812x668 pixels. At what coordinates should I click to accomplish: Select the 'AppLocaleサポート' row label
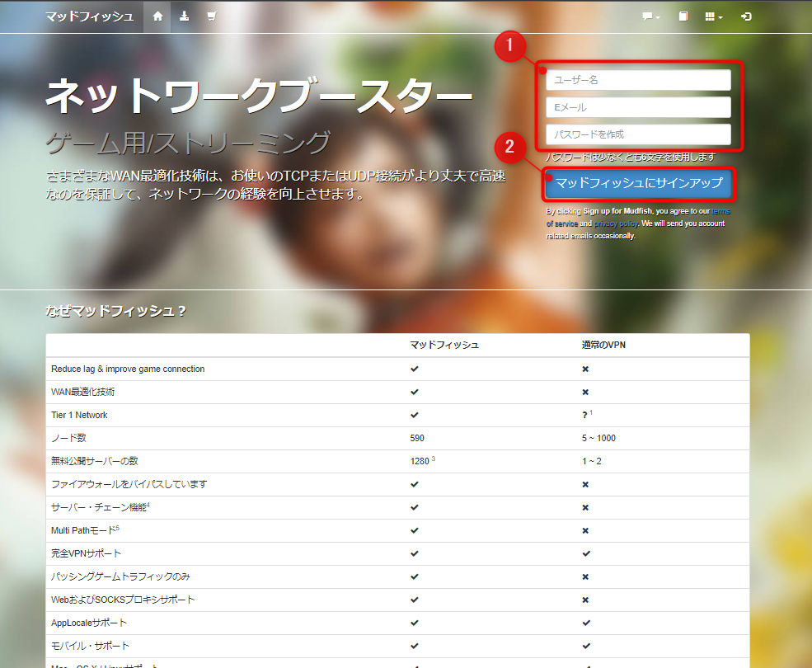tap(88, 623)
